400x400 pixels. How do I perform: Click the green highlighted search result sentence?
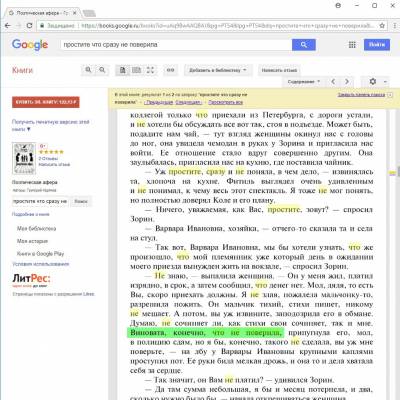205,333
